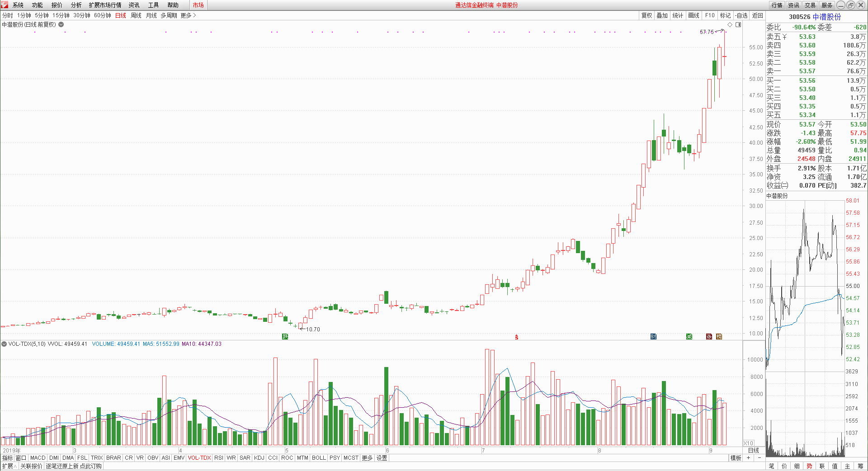Screen dimensions: 868x471
Task: Open the 分析 menu
Action: (x=76, y=5)
